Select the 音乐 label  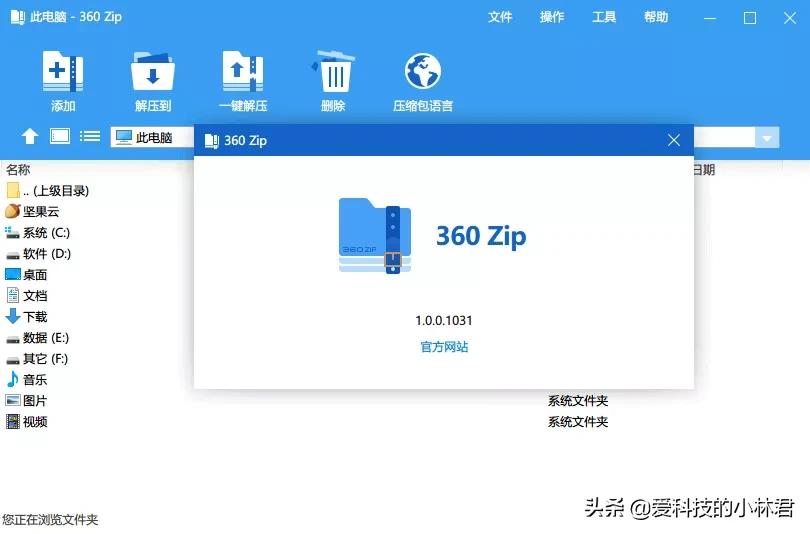pos(35,380)
